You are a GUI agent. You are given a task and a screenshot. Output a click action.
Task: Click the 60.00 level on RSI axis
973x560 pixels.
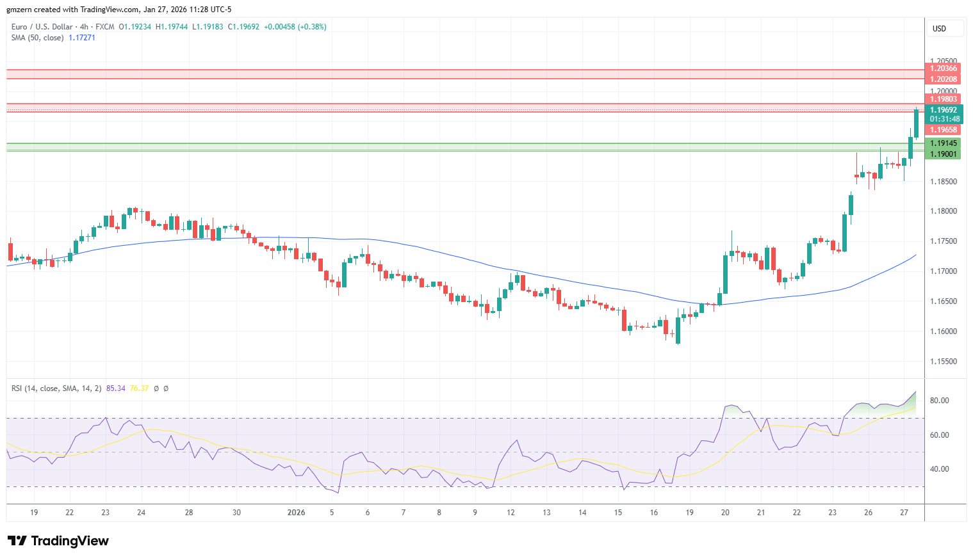click(x=939, y=435)
